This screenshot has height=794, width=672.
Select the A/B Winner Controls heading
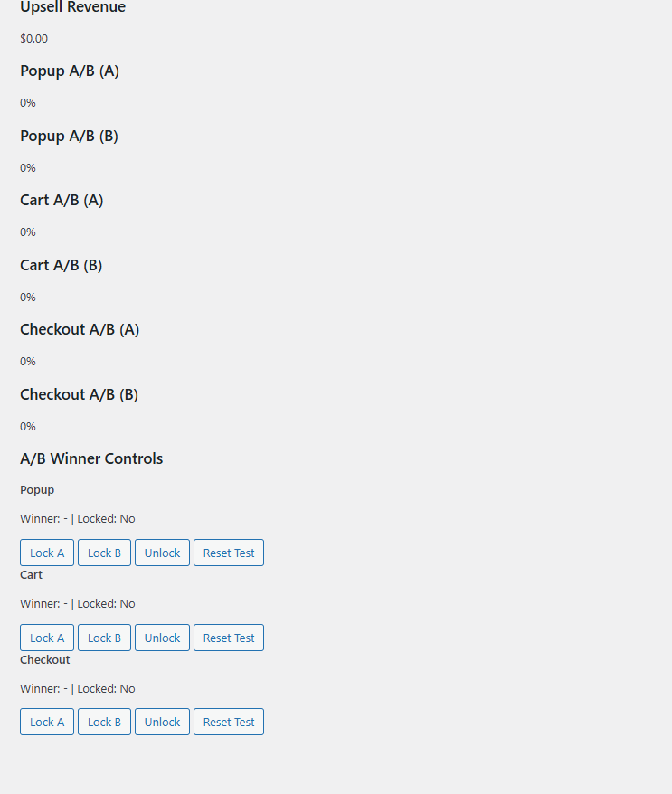pos(91,458)
